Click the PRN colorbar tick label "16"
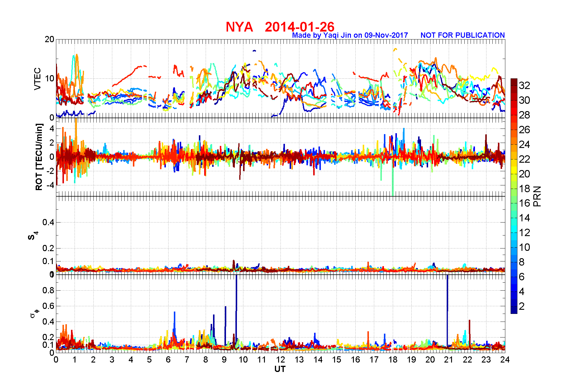 click(x=524, y=203)
